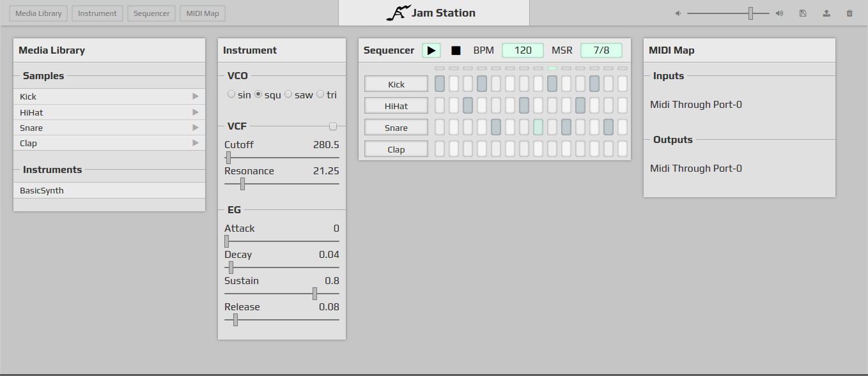Select Snare in the Samples list
Image resolution: width=868 pixels, height=376 pixels.
click(109, 128)
